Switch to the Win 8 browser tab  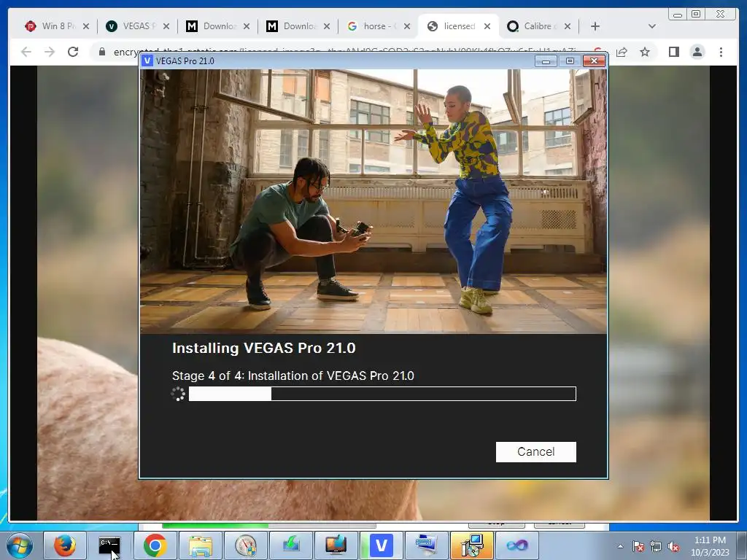[57, 26]
